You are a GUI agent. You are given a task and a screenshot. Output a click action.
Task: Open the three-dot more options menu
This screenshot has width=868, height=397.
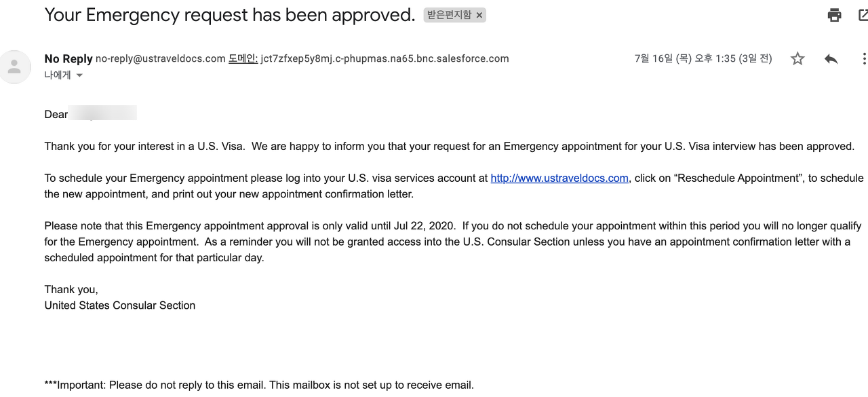pos(863,59)
